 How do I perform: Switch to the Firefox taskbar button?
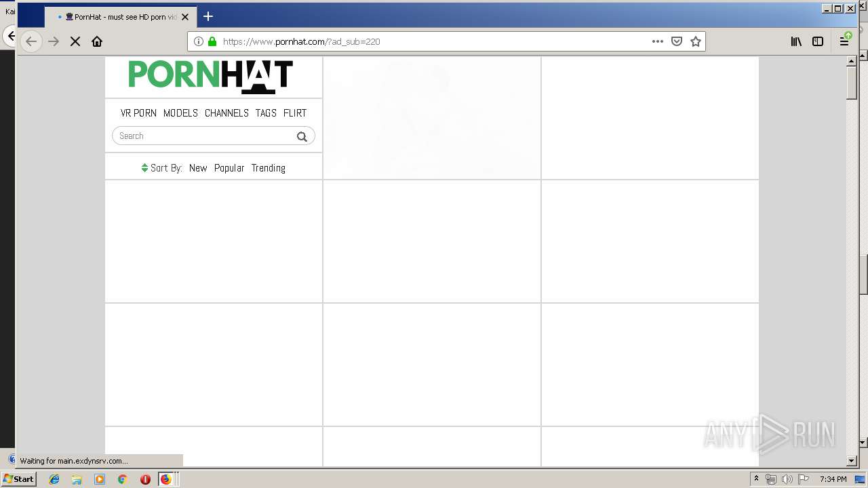pyautogui.click(x=167, y=479)
